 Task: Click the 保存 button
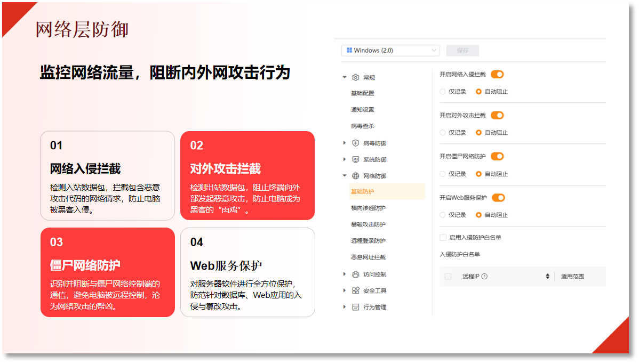[x=462, y=51]
